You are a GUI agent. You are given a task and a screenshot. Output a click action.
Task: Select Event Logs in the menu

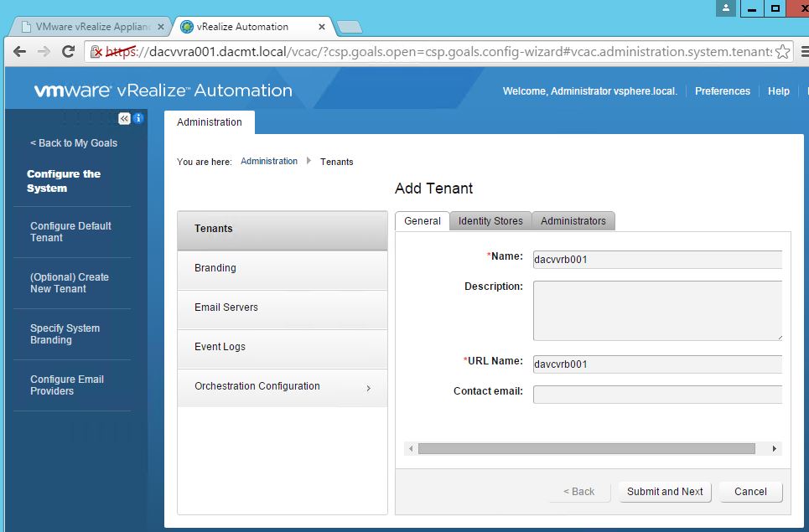pyautogui.click(x=283, y=349)
